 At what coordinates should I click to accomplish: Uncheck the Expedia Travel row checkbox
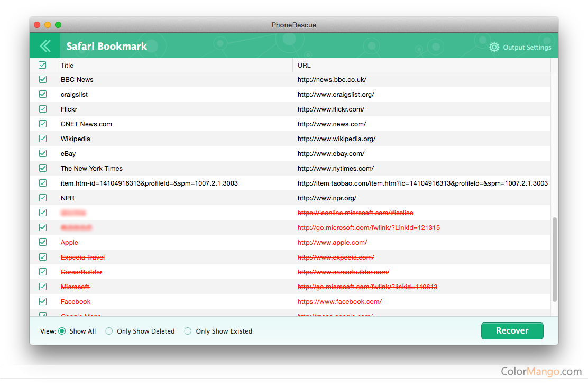coord(43,257)
